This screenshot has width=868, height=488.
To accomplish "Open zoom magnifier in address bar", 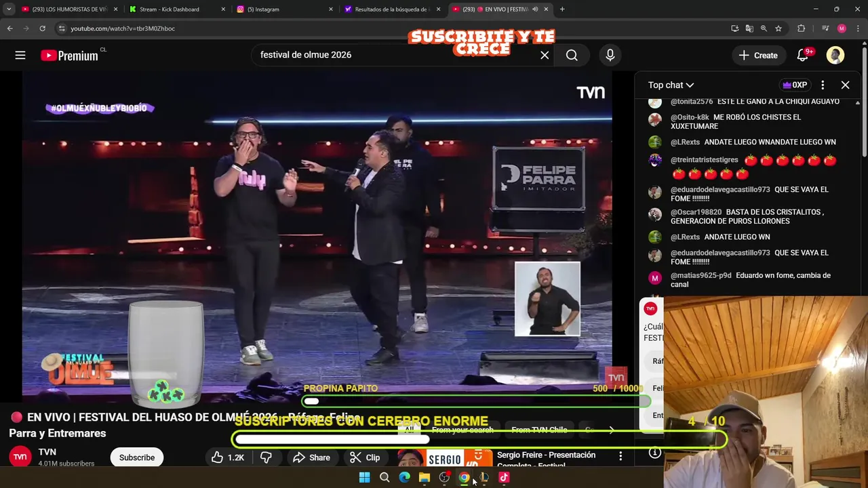I will point(764,28).
